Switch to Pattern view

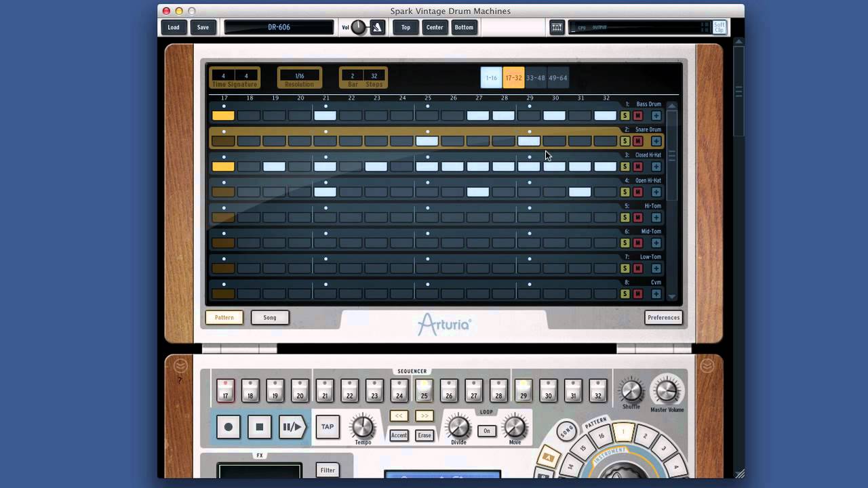coord(224,317)
